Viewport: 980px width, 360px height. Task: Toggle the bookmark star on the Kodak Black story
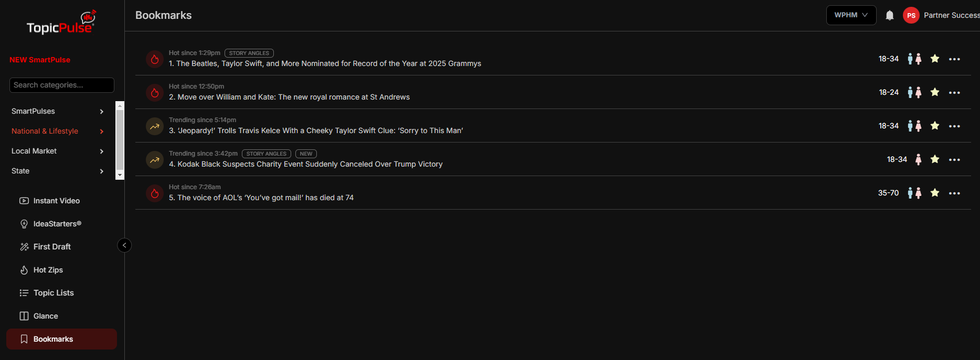click(x=935, y=159)
